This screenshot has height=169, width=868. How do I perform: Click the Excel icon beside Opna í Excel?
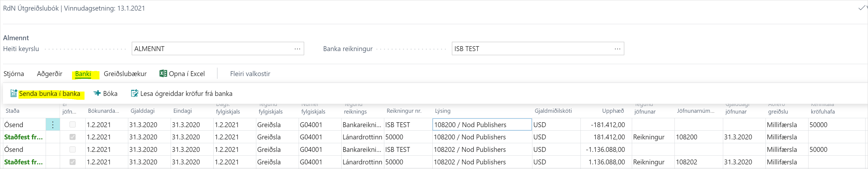tap(163, 73)
